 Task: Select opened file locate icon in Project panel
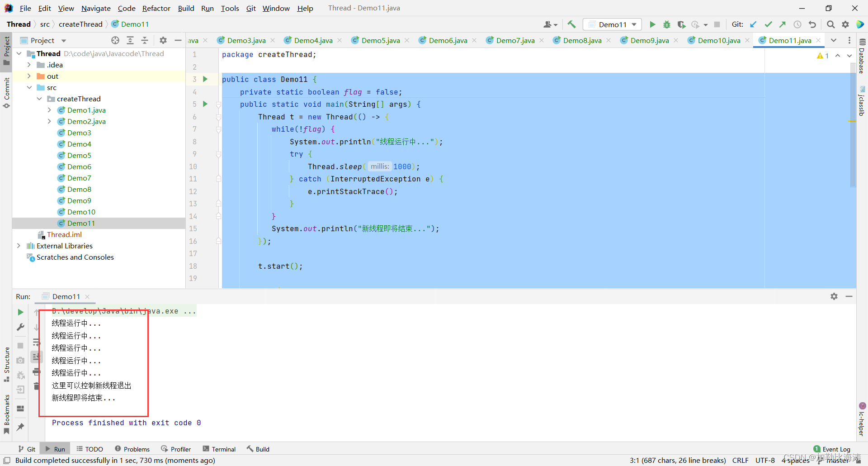tap(115, 40)
